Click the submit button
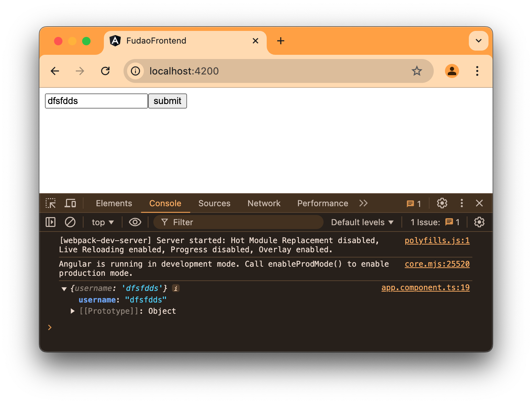Viewport: 532px width, 404px height. [167, 101]
